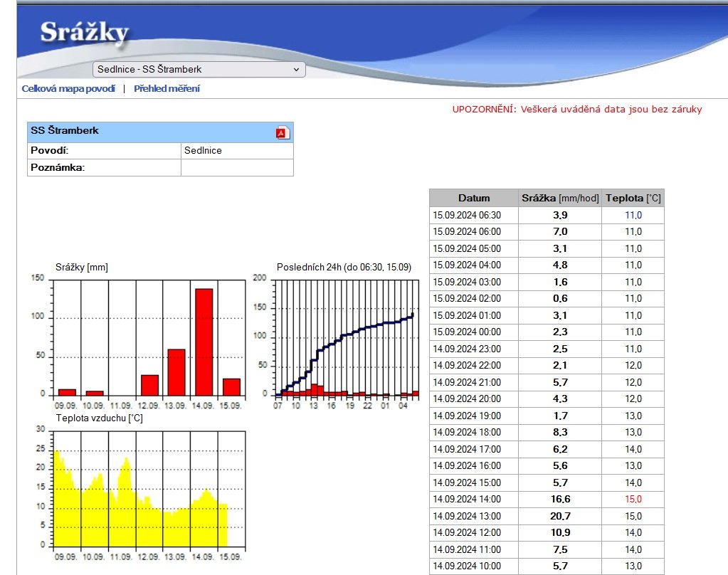Click the daily Srážky [mm] bar chart
Screen dimensions: 728x575
coord(149,337)
